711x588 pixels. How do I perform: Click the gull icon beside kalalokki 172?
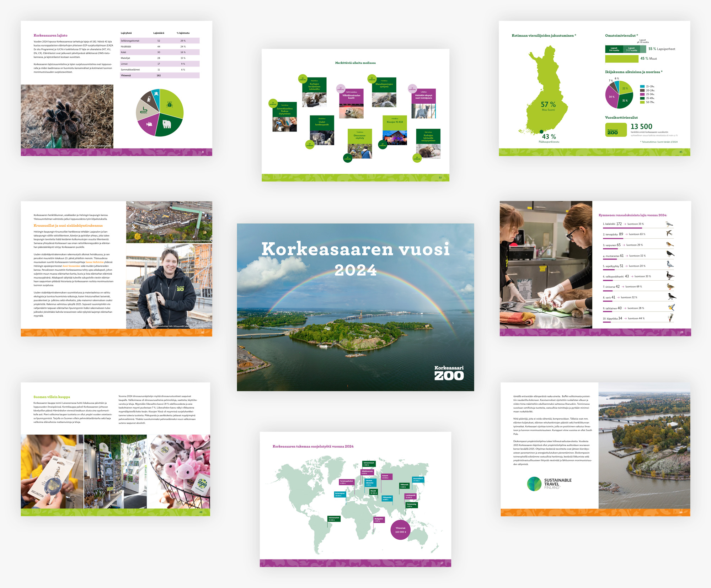670,224
